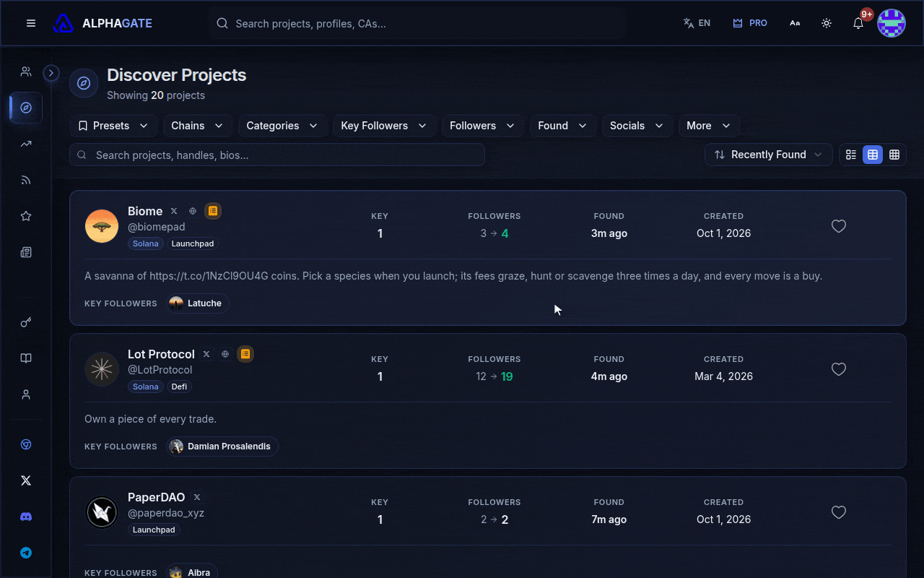Open the Socials filter dropdown
The width and height of the screenshot is (924, 578).
coord(637,126)
